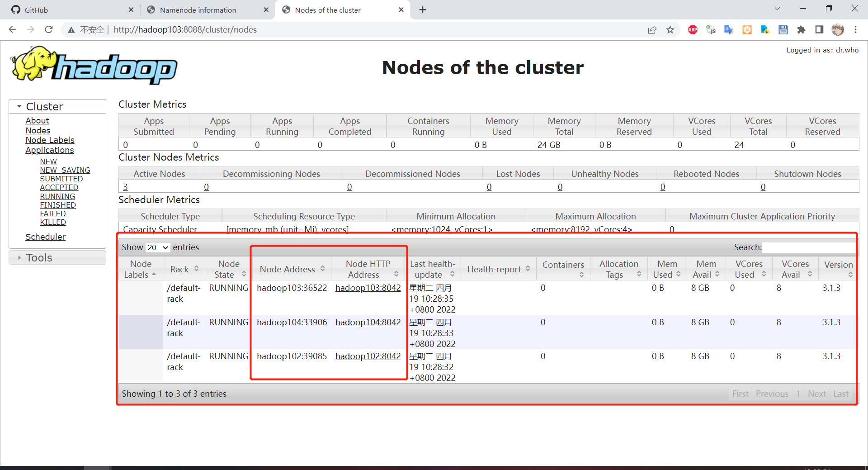This screenshot has height=470, width=868.
Task: Open the Show entries count dropdown
Action: tap(157, 247)
